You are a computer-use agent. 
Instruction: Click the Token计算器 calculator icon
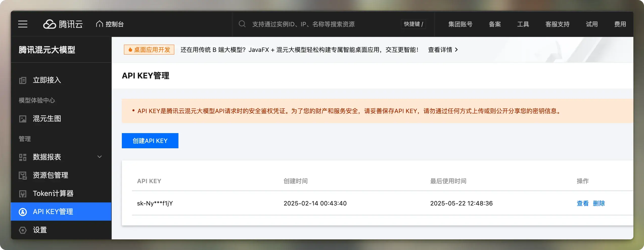[x=23, y=194]
